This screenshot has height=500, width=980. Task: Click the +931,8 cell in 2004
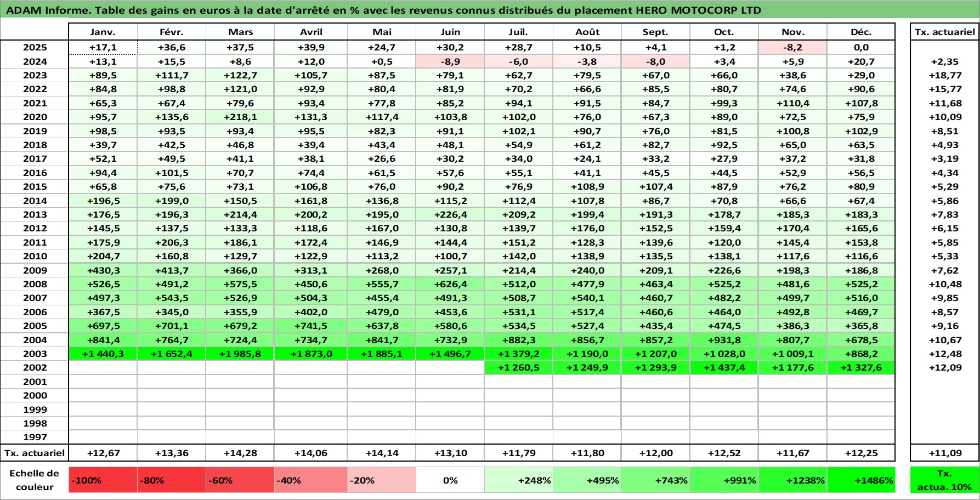pyautogui.click(x=724, y=340)
